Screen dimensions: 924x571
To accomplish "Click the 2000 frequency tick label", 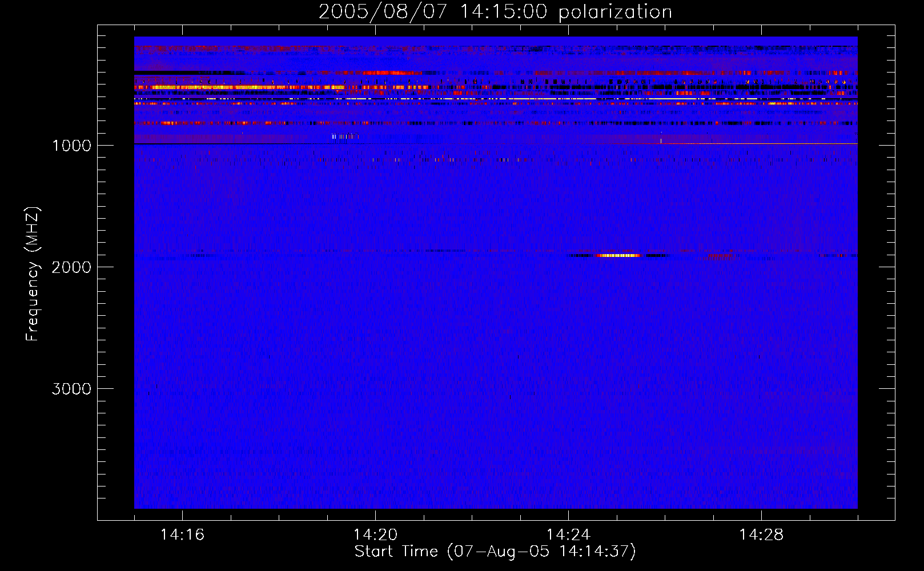I will coord(71,267).
